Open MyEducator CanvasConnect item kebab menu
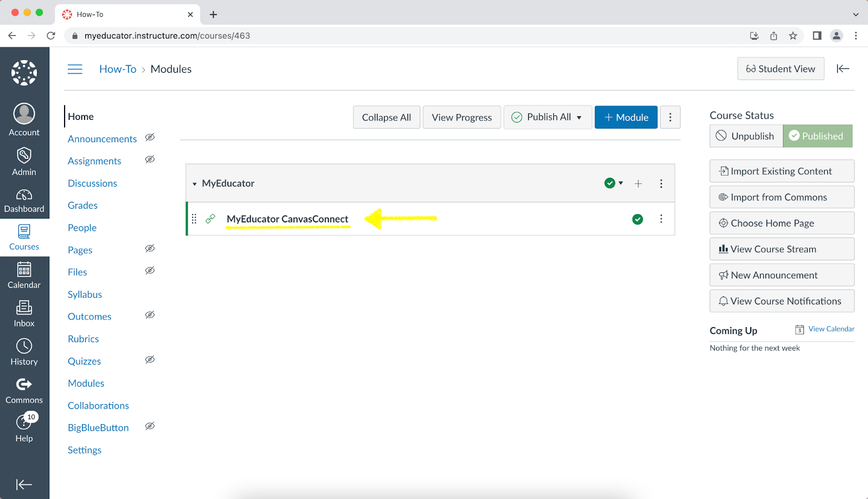This screenshot has height=499, width=868. (661, 219)
